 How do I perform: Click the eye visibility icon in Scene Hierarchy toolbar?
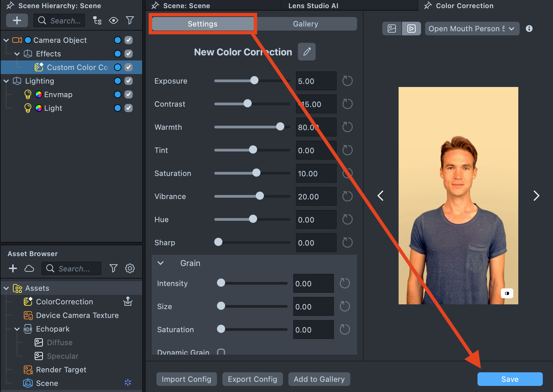pyautogui.click(x=113, y=20)
